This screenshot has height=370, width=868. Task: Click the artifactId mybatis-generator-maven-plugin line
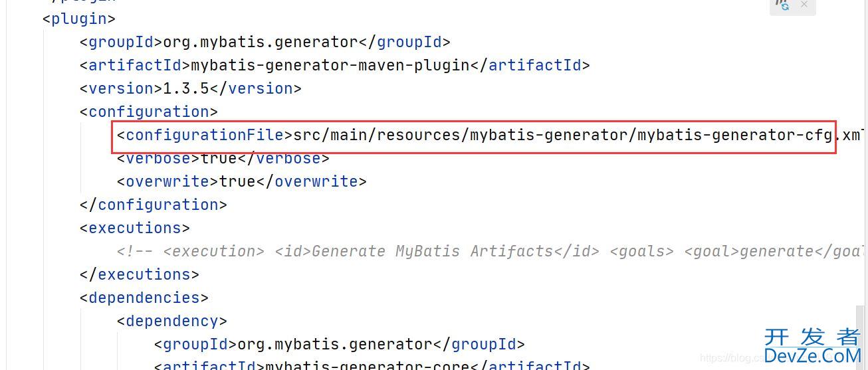[335, 65]
